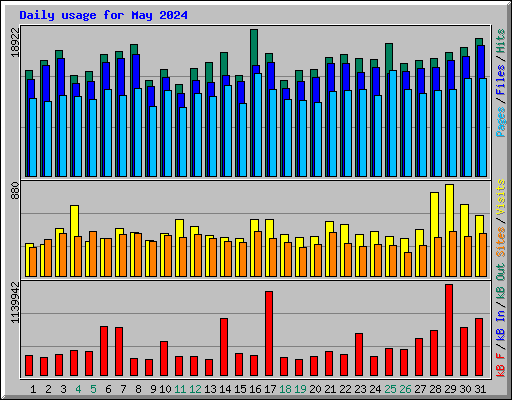The width and height of the screenshot is (512, 400).
Task: Click the green Hits bar for day 8
Action: pos(134,49)
